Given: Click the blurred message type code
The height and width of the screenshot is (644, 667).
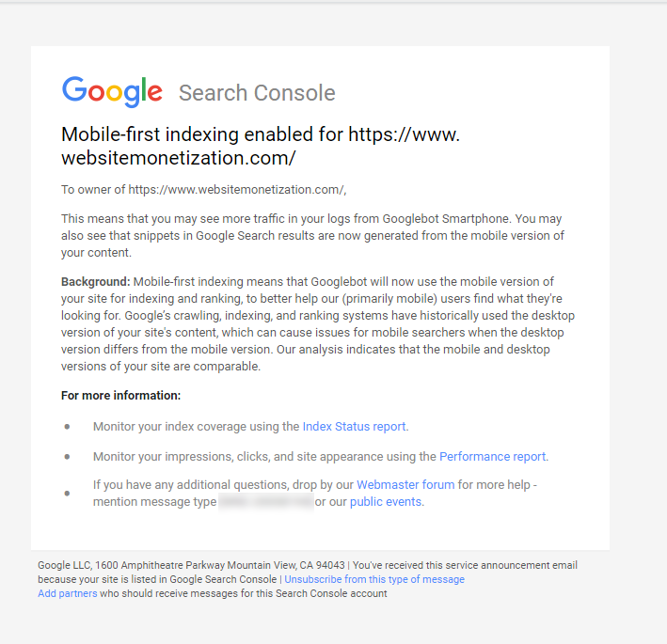Looking at the screenshot, I should pyautogui.click(x=266, y=502).
